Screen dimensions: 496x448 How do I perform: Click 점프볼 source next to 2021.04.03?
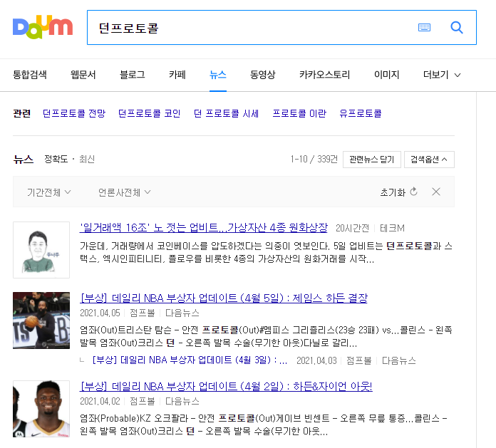coord(358,360)
